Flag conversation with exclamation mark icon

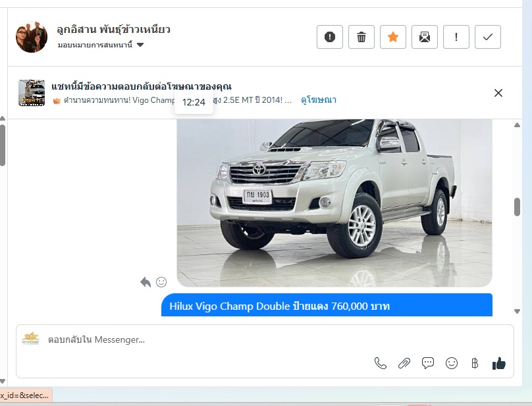click(456, 37)
